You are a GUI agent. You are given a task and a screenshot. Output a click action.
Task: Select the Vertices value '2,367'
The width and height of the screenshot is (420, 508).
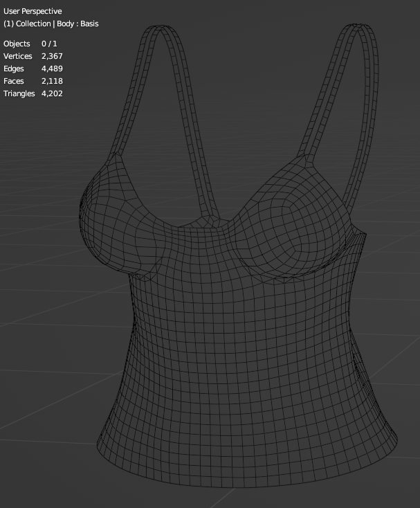(52, 56)
